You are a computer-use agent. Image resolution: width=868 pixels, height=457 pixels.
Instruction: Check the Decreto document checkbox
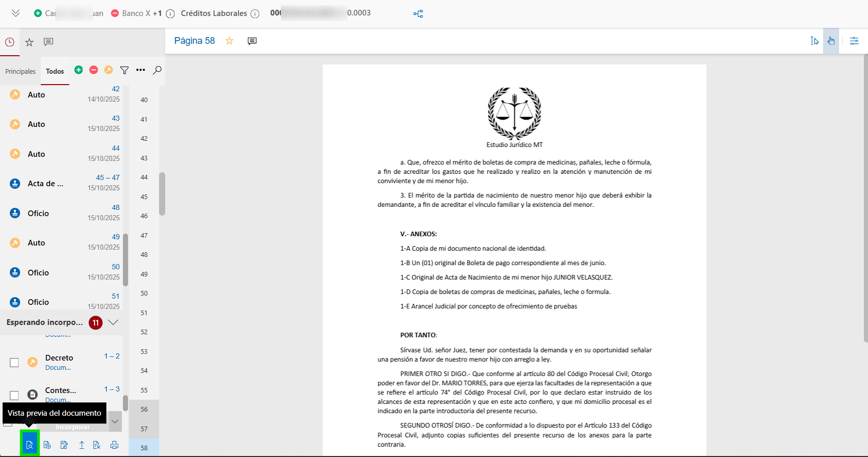[x=14, y=363]
